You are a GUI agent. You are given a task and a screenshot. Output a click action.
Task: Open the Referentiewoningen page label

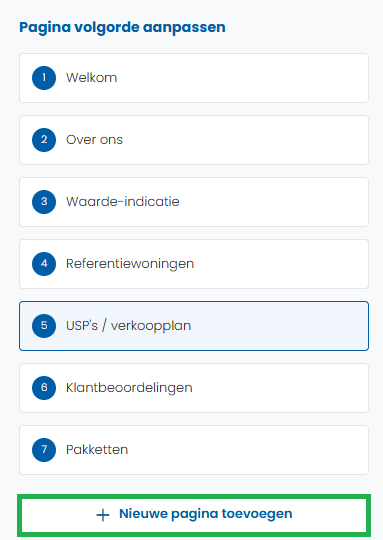tap(130, 264)
